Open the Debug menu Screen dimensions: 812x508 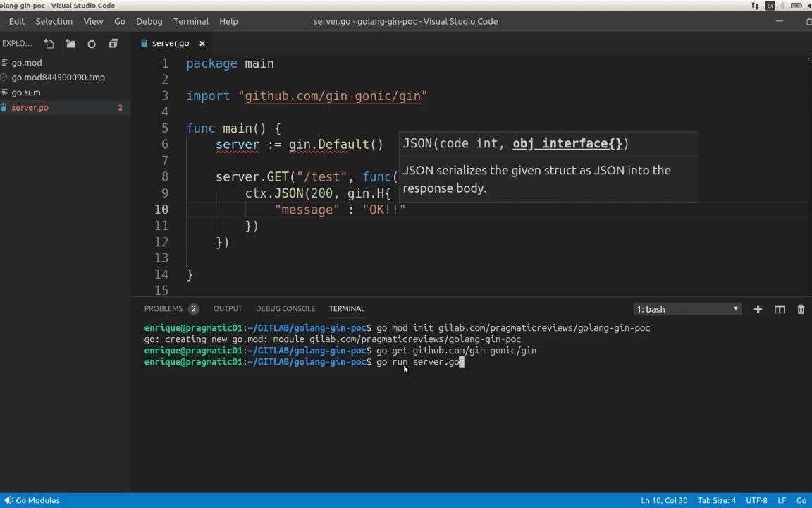tap(149, 21)
